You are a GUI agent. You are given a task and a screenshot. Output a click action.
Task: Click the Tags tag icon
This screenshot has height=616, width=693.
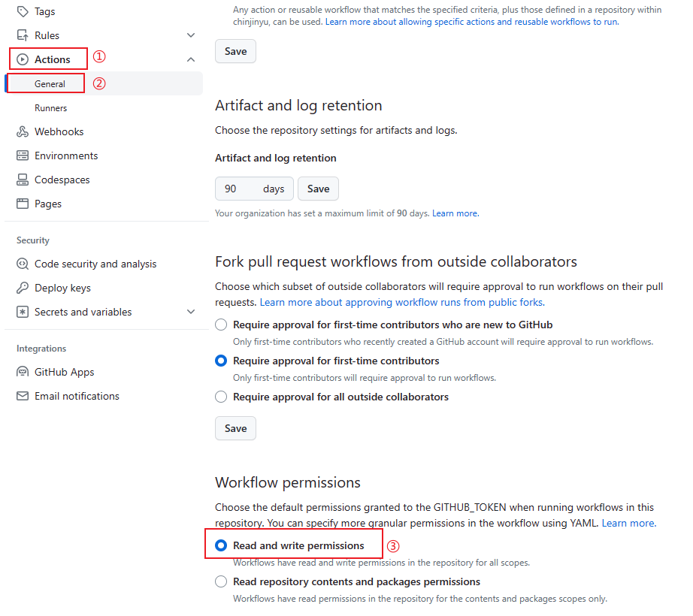(23, 11)
